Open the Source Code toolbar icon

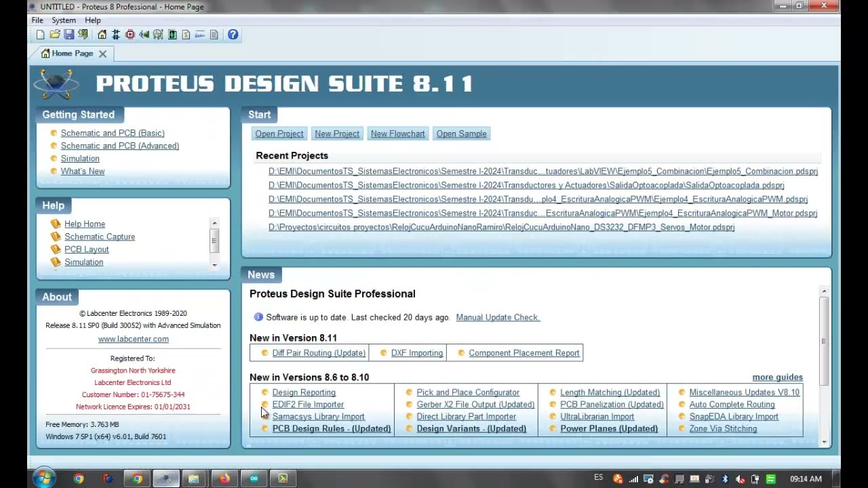click(x=200, y=35)
